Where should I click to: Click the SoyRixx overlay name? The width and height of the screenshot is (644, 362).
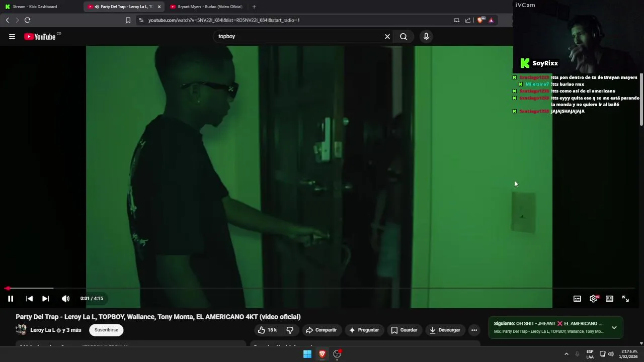545,63
